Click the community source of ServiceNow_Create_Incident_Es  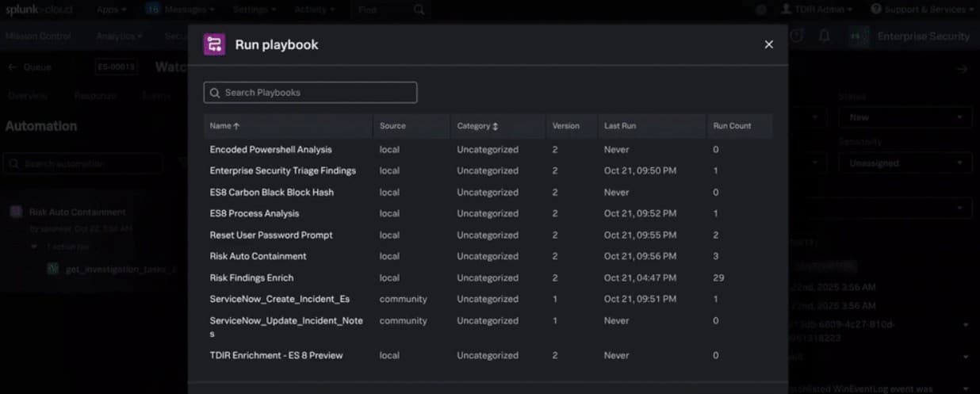tap(403, 299)
